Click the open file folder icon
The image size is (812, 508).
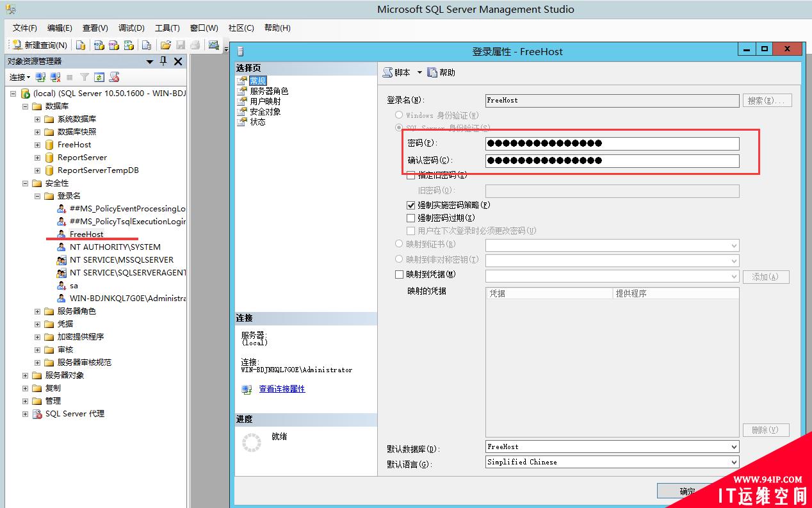[165, 45]
